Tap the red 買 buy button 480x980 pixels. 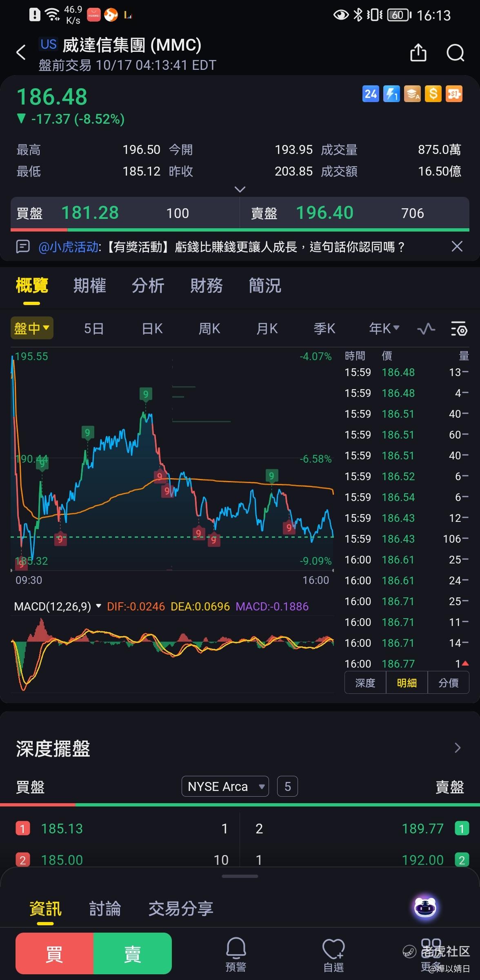tap(54, 953)
